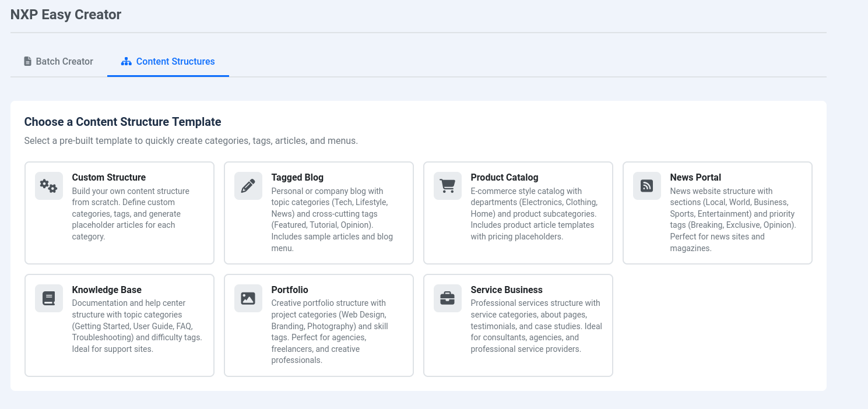Screen dimensions: 868x409
Task: Click the pencil icon for Tagged Blog
Action: [x=248, y=186]
